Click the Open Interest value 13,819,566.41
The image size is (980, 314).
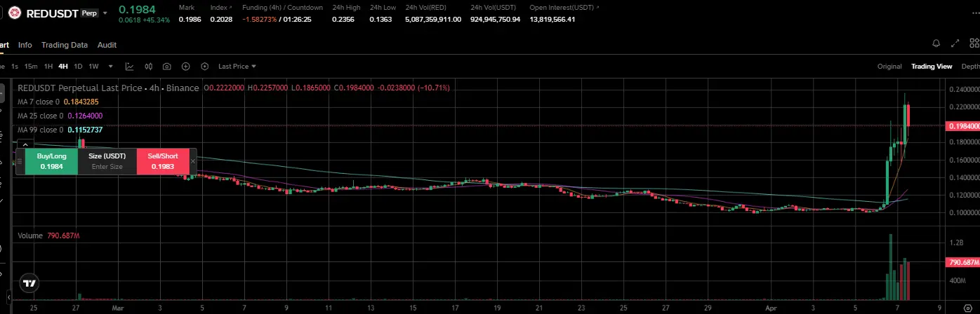pyautogui.click(x=552, y=19)
